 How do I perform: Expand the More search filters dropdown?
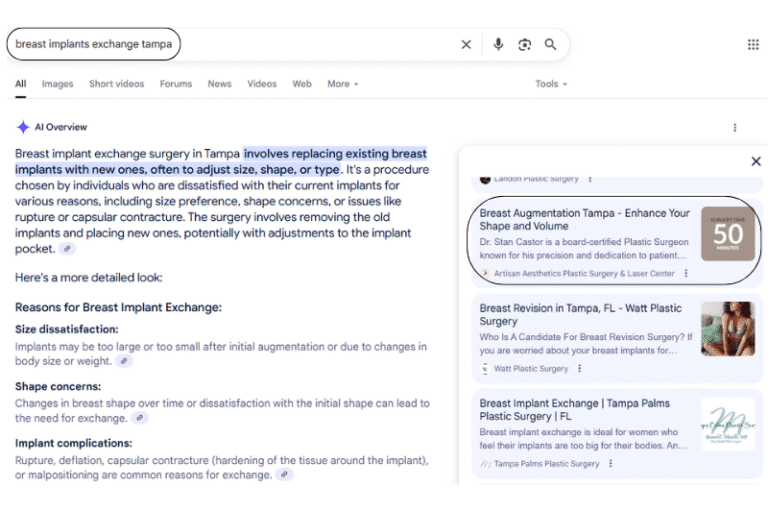pyautogui.click(x=342, y=84)
